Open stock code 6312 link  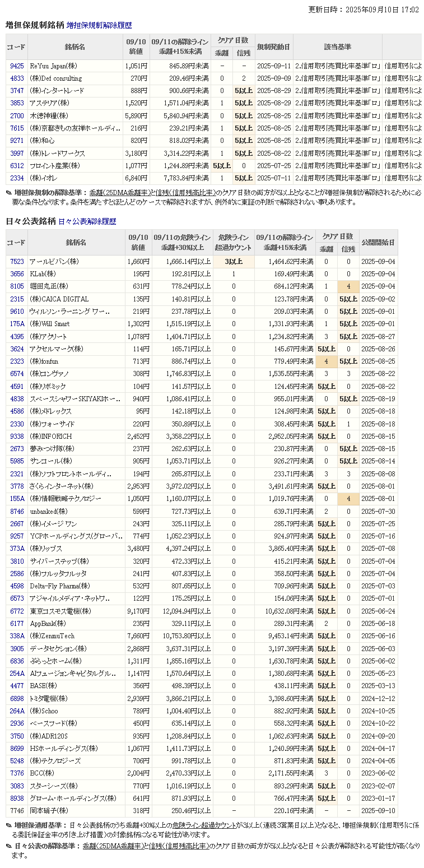click(x=17, y=166)
